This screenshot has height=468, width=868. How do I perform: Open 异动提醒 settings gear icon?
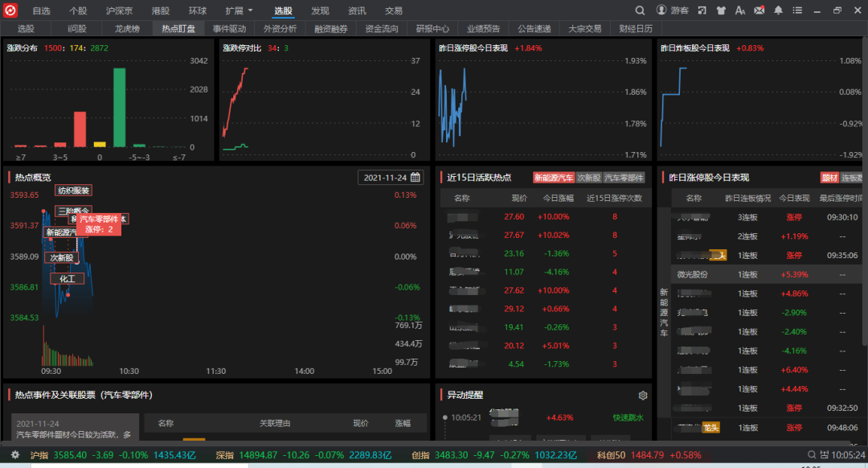pos(643,396)
